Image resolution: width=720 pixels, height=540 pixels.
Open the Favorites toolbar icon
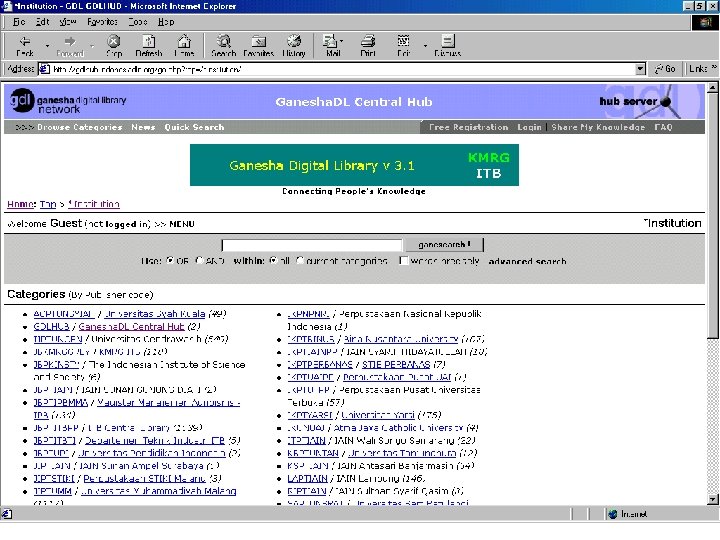coord(259,45)
